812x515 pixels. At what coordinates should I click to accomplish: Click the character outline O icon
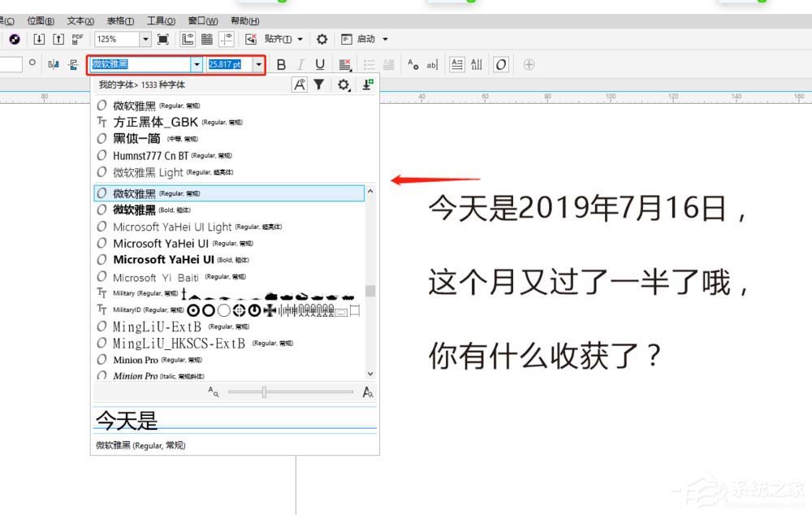pos(502,64)
